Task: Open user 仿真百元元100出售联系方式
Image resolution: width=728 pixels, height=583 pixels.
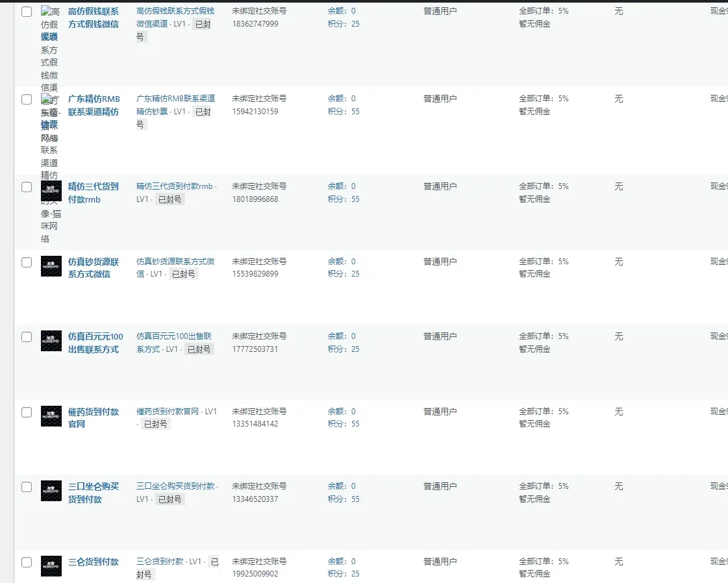Action: coord(95,343)
